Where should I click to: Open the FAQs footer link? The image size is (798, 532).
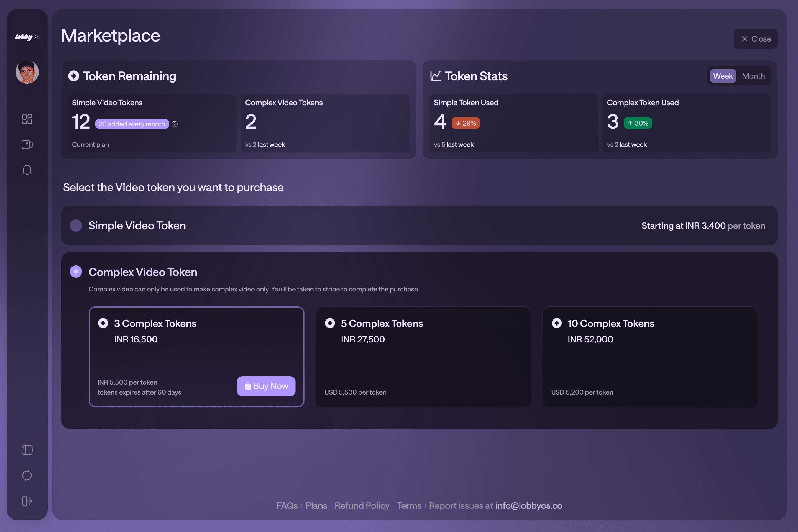(x=287, y=505)
